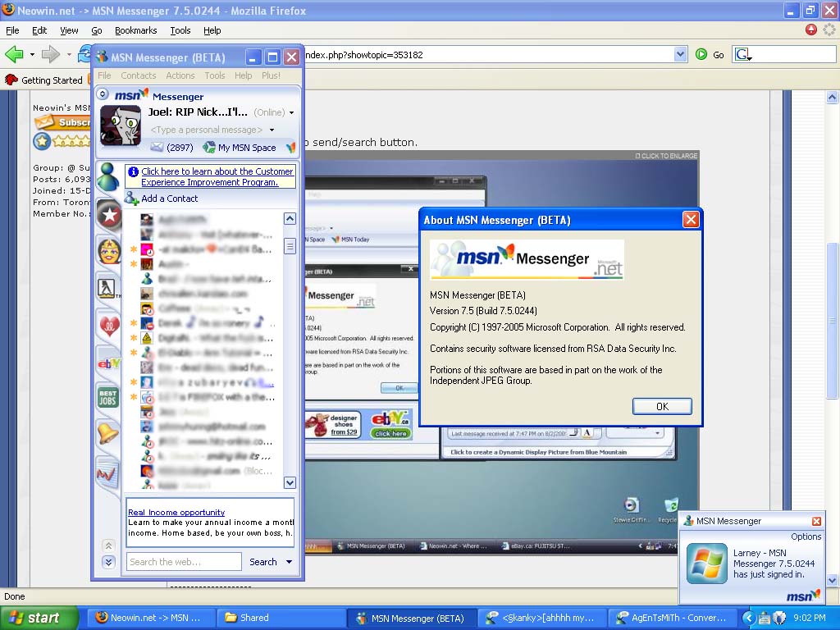Collapse the Messenger header panel toggle

coord(103,95)
